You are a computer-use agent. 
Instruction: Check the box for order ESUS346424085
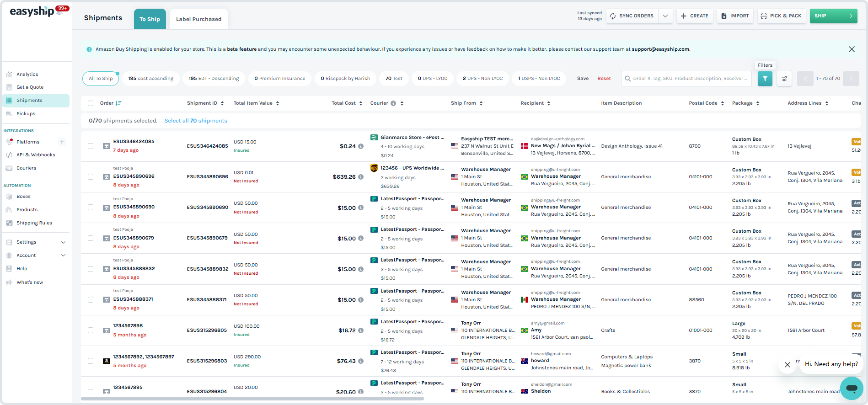[91, 146]
